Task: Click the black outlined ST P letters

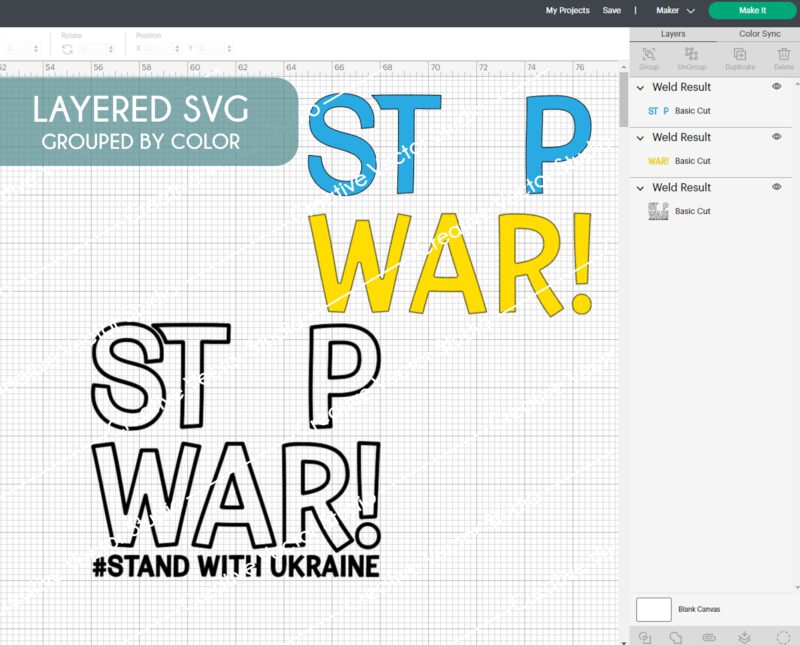Action: [x=236, y=376]
